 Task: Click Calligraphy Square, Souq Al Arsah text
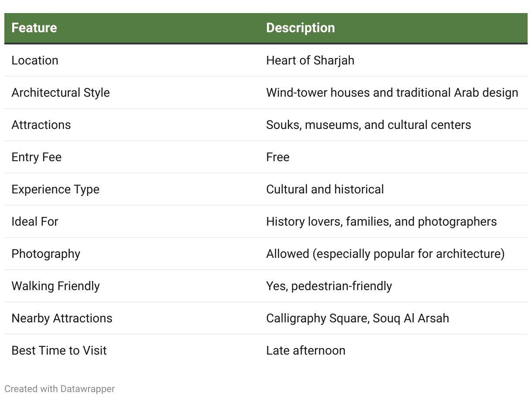click(358, 318)
